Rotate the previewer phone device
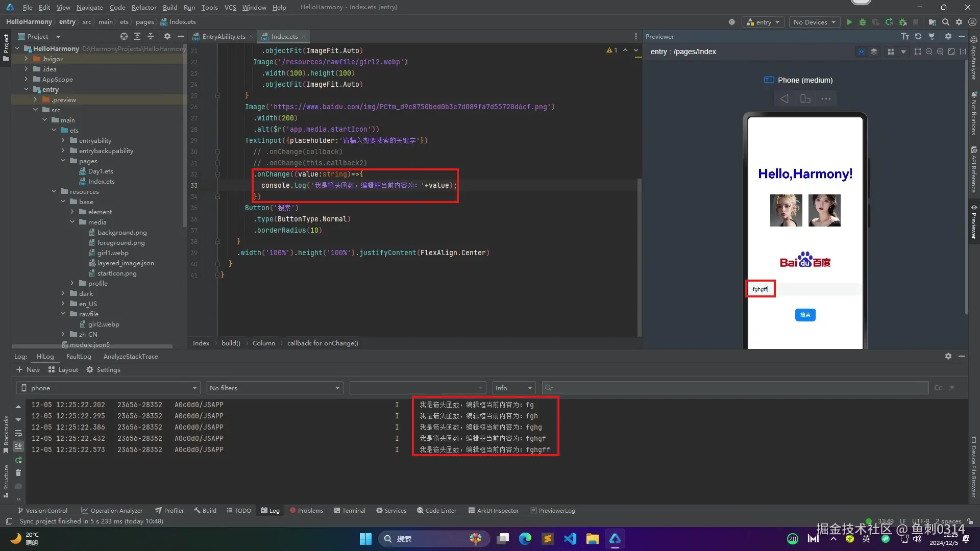The width and height of the screenshot is (980, 551). tap(805, 99)
